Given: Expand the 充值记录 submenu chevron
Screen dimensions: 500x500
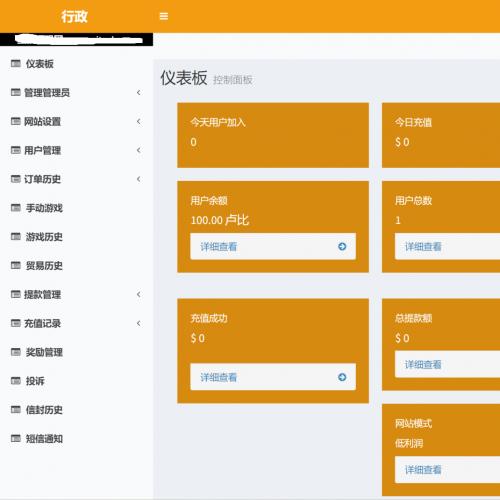Looking at the screenshot, I should [139, 323].
